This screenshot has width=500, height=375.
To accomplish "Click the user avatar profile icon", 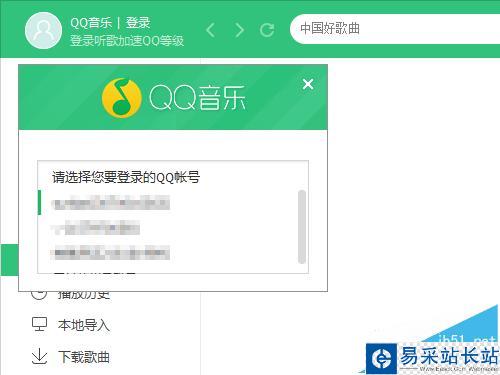I will pos(43,31).
